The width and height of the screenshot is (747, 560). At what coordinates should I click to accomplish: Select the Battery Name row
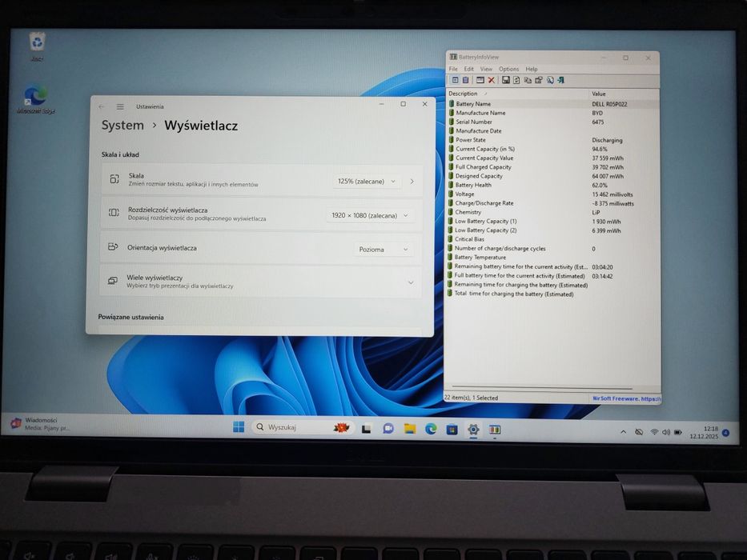pos(552,104)
